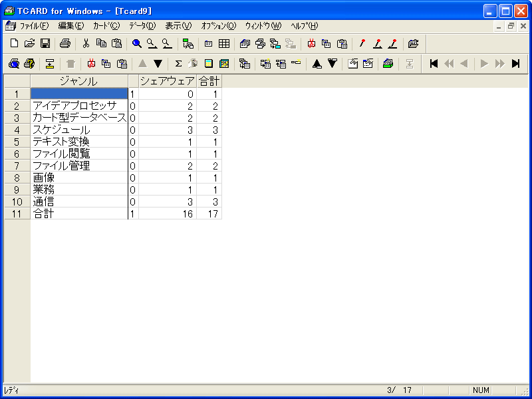The image size is (532, 399).
Task: Click the New file icon
Action: click(14, 44)
